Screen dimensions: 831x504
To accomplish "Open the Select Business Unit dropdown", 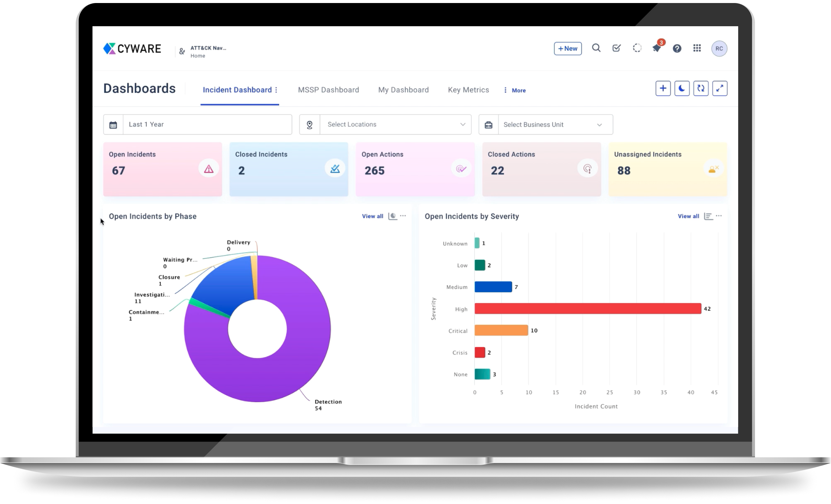I will (x=555, y=125).
